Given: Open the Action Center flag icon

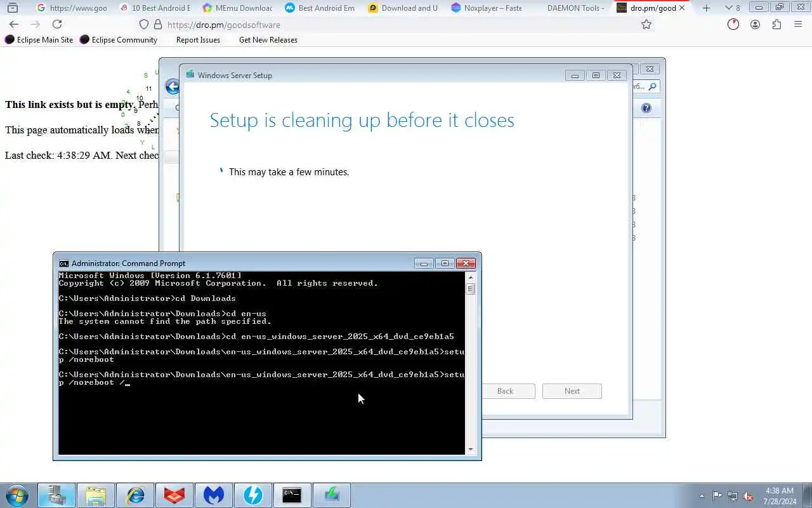Looking at the screenshot, I should click(717, 496).
